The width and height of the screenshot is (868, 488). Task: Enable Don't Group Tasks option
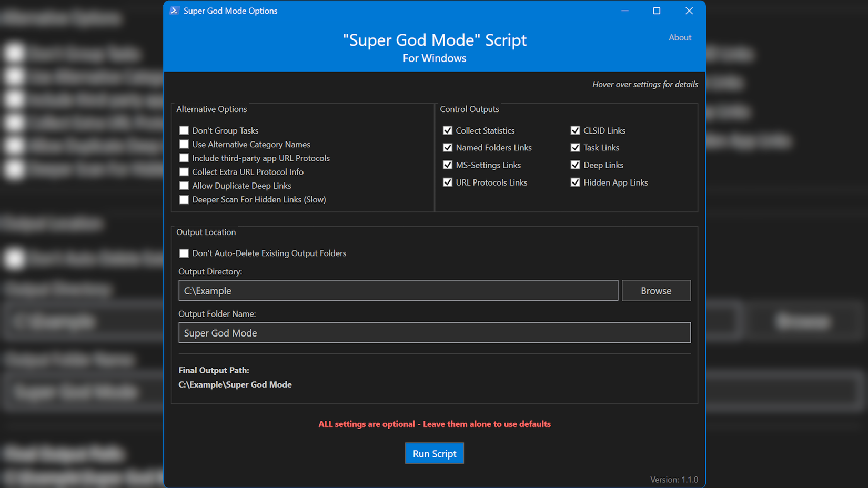pyautogui.click(x=184, y=130)
